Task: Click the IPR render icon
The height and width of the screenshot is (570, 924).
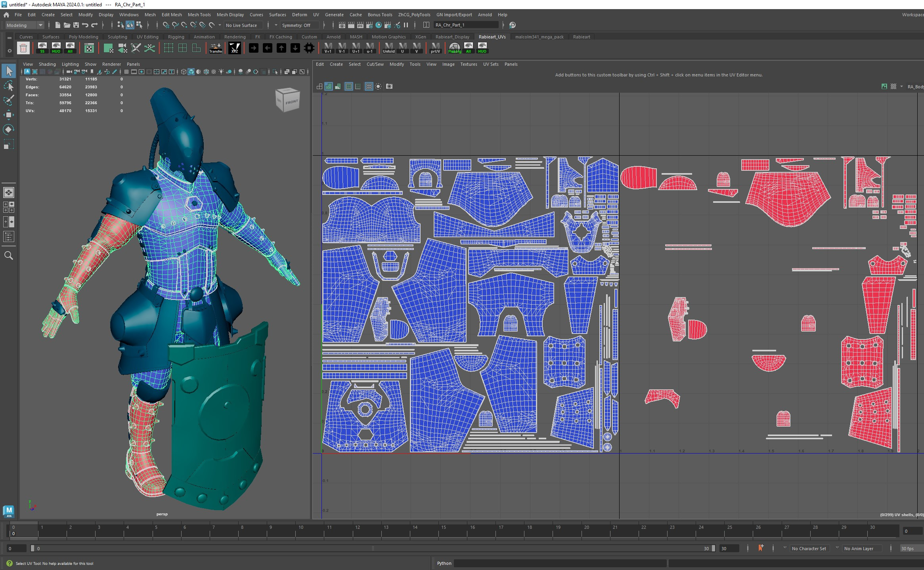Action: click(x=360, y=25)
